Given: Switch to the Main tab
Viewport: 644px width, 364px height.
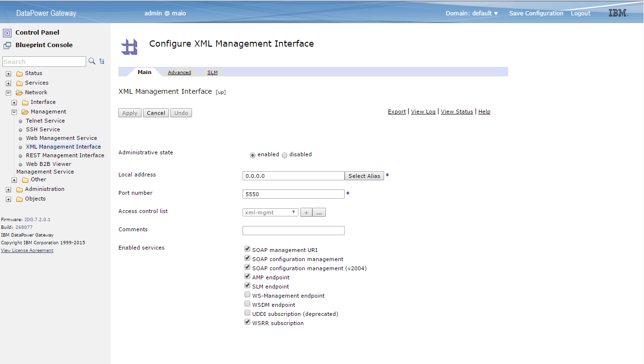Looking at the screenshot, I should coord(144,72).
